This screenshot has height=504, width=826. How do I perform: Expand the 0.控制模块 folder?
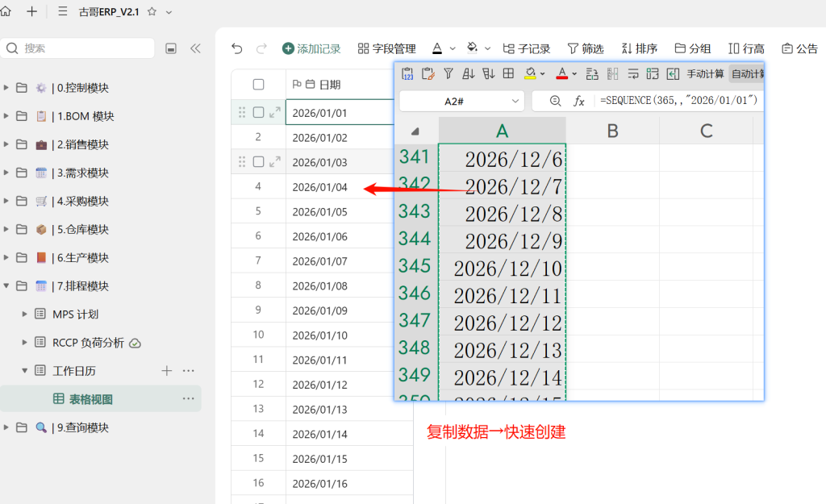click(x=6, y=87)
